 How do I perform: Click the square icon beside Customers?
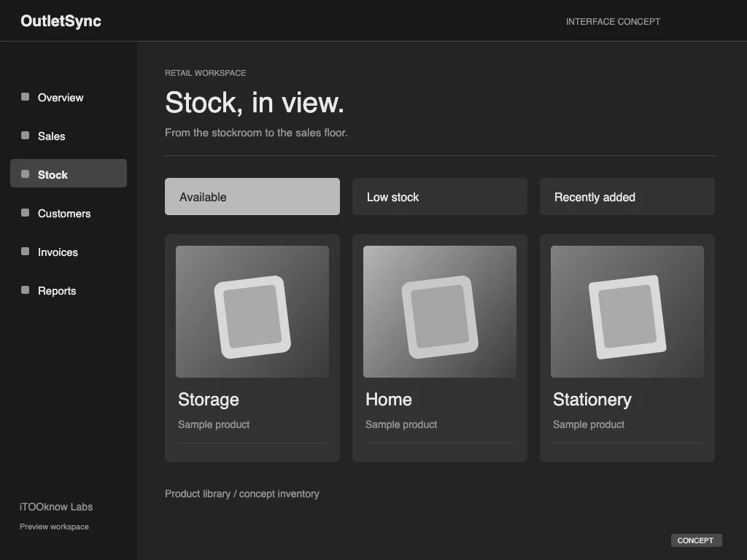point(26,212)
